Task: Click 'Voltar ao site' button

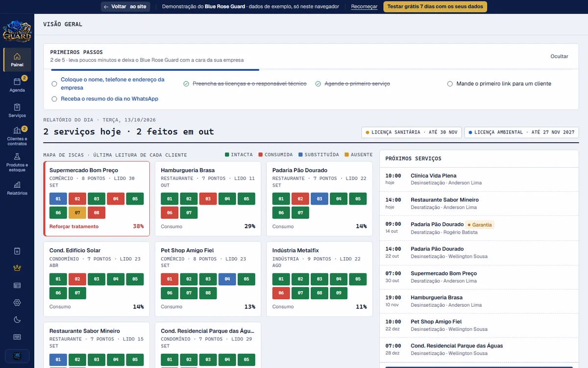Action: point(125,7)
